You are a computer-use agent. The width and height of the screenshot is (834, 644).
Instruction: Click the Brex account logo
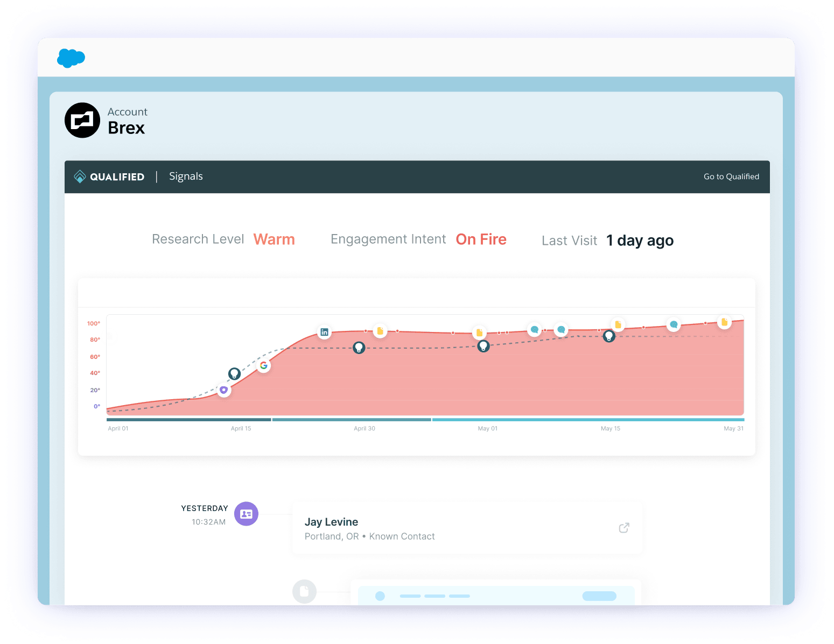(x=82, y=120)
